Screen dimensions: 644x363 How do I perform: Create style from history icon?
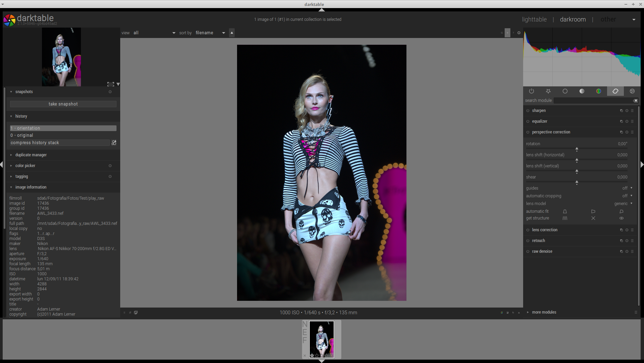click(x=114, y=143)
